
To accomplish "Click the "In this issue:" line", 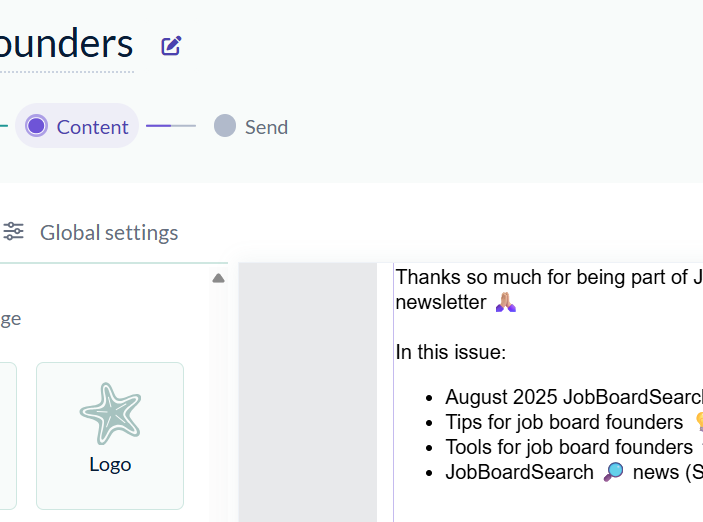I will [451, 352].
